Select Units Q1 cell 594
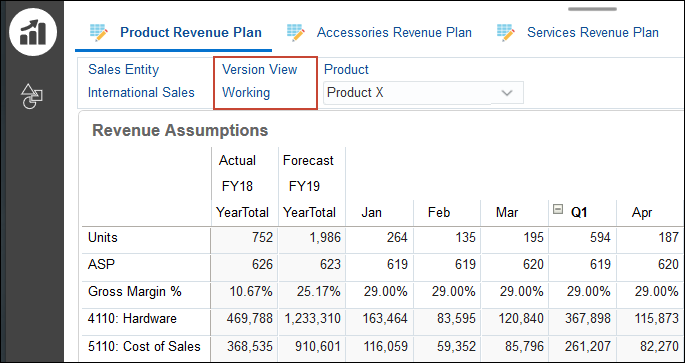Viewport: 685px width, 363px height. pyautogui.click(x=583, y=238)
